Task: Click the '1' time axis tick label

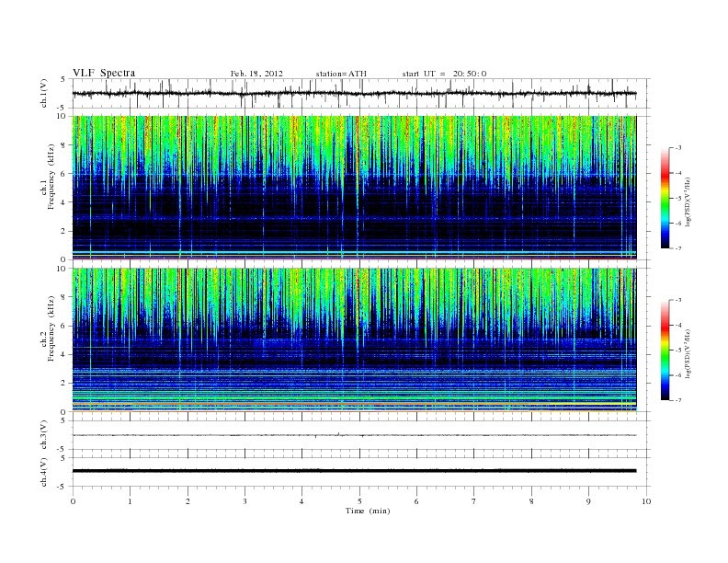Action: (130, 501)
